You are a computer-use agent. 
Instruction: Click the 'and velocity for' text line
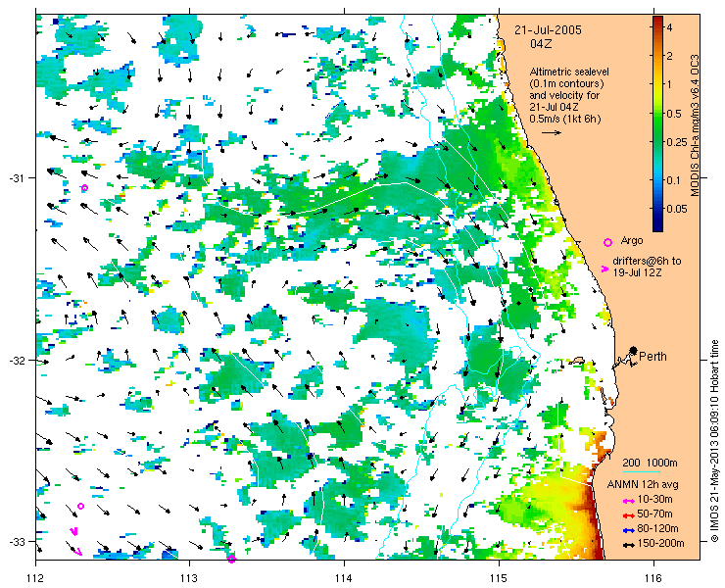(564, 96)
